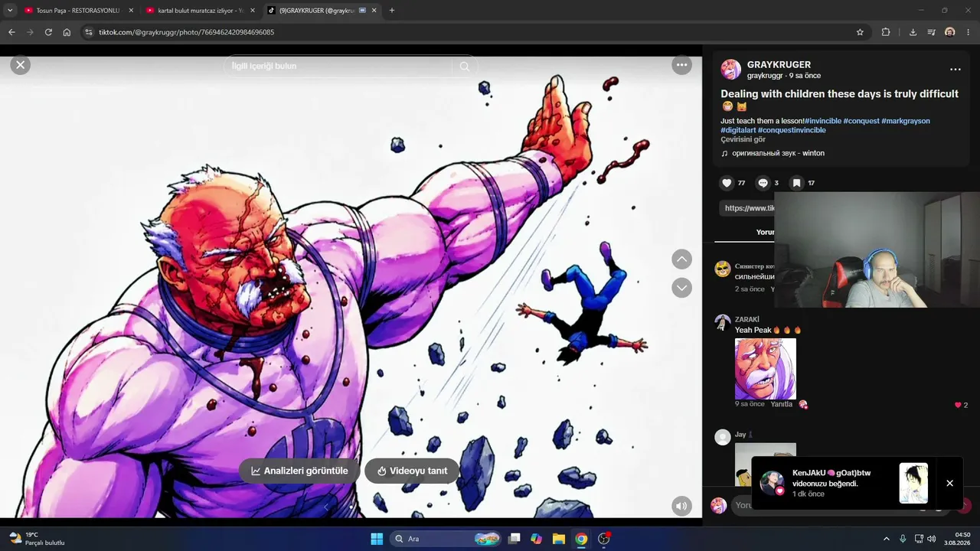Close the 'kartal bulut muratcaz izliyor' tab

click(253, 11)
